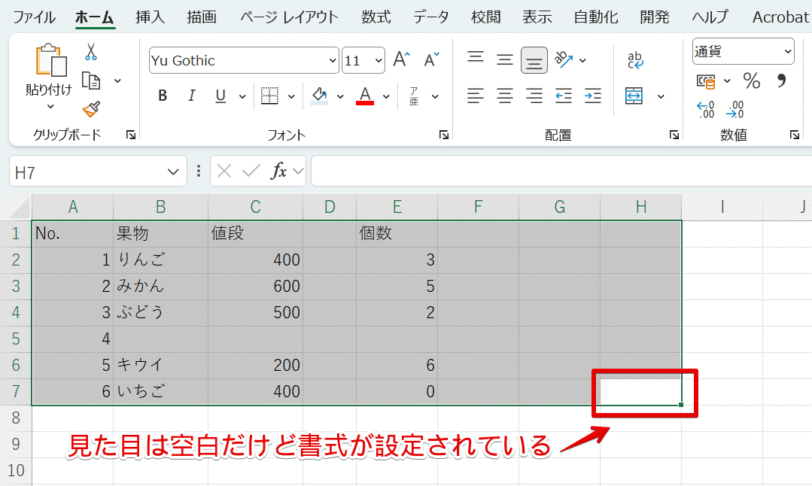Viewport: 812px width, 486px height.
Task: Decrease decimal places
Action: pos(735,110)
